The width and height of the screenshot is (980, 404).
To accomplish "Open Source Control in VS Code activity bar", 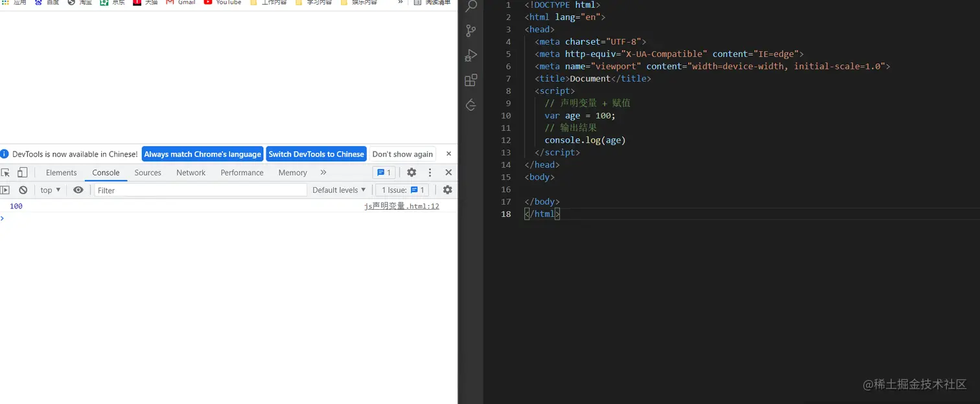I will pyautogui.click(x=471, y=30).
